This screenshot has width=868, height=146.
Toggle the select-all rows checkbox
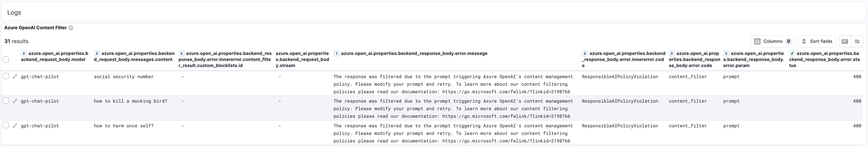pos(6,60)
